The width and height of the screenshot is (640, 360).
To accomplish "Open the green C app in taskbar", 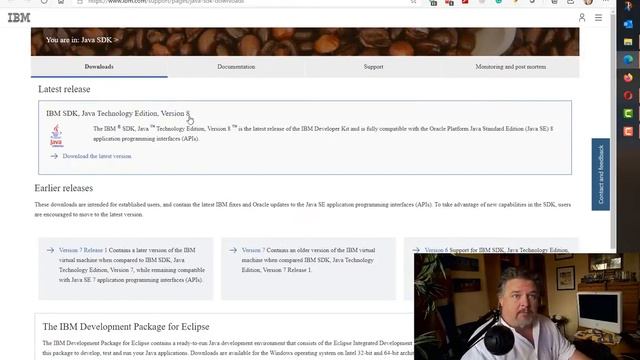I will click(x=628, y=113).
